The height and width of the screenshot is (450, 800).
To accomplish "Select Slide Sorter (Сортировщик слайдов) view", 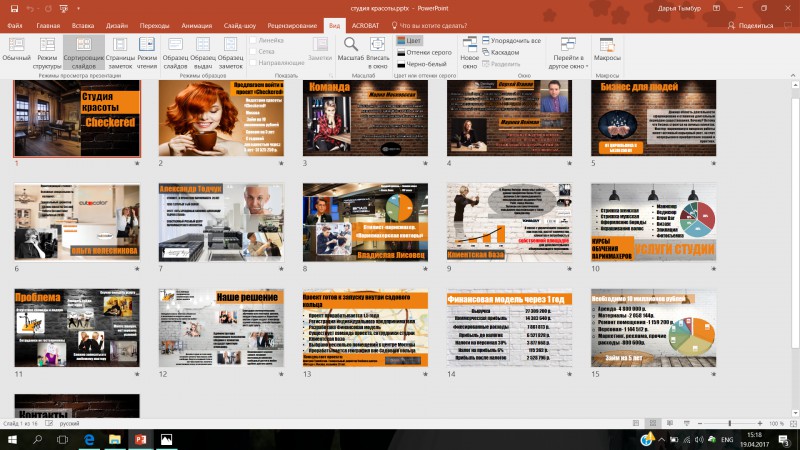I will (x=84, y=53).
